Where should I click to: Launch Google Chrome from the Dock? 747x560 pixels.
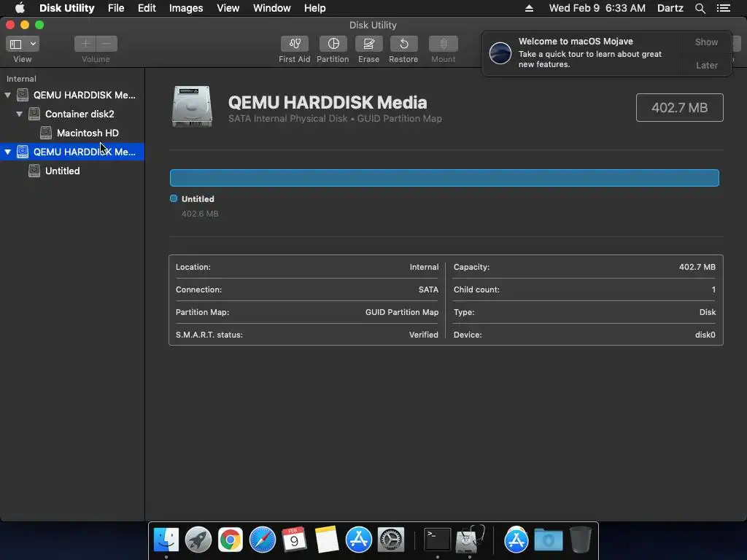coord(230,540)
